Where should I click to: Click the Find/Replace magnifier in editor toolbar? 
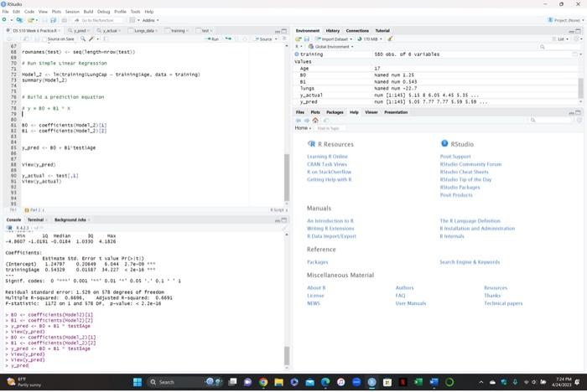pyautogui.click(x=83, y=39)
